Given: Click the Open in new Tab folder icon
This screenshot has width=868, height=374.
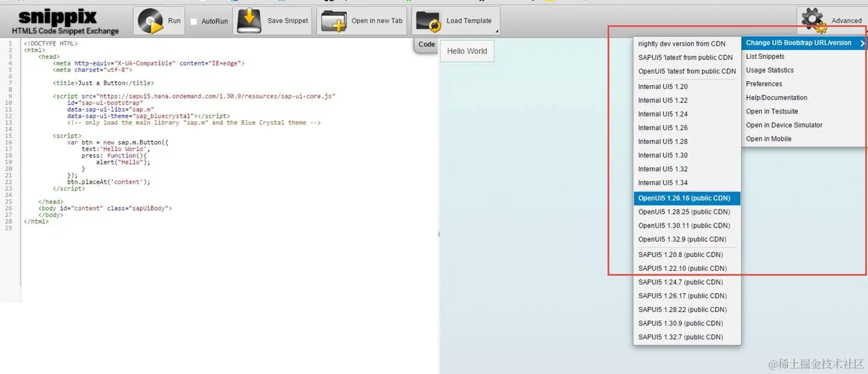Looking at the screenshot, I should coord(334,21).
